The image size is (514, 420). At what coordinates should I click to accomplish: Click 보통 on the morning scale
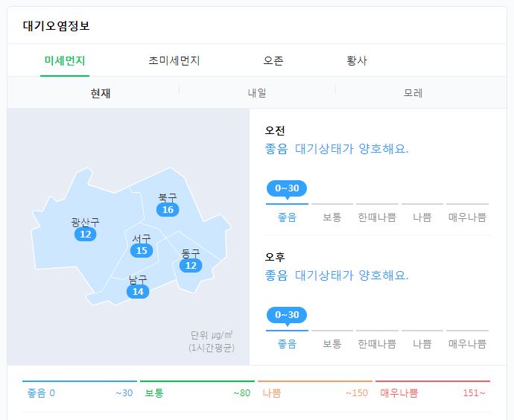332,217
